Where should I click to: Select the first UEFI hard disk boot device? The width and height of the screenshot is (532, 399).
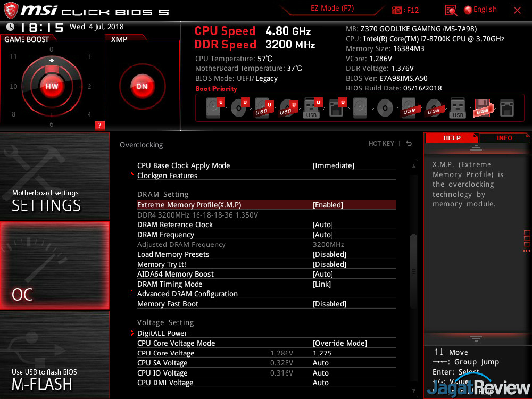(x=213, y=109)
